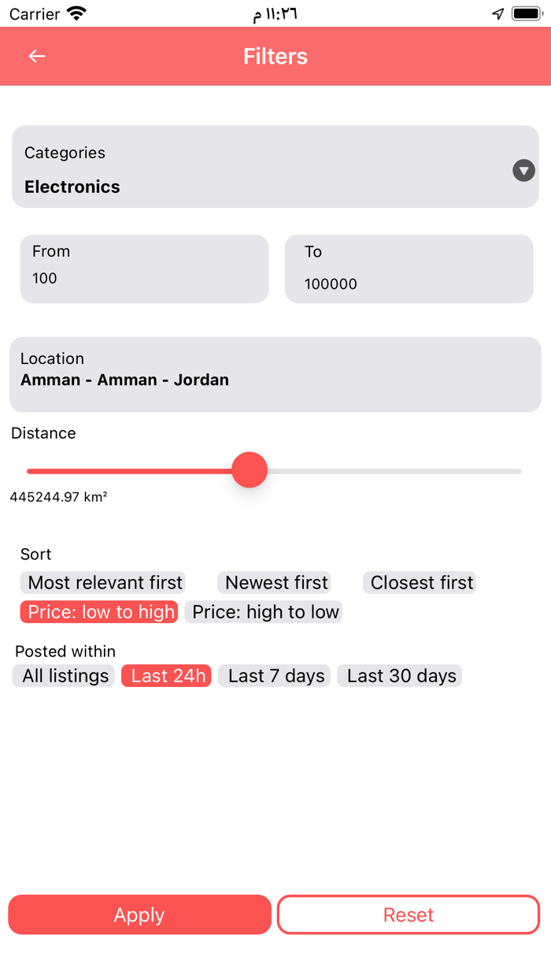Deselect 'Price: low to high' sorting
Screen dimensions: 551x980
(x=98, y=611)
